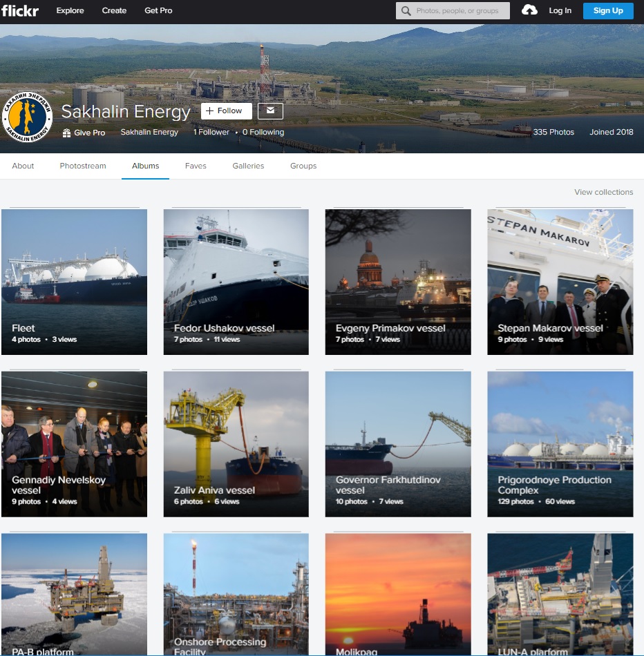The image size is (644, 656).
Task: Open the 1 Follower list
Action: tap(211, 132)
